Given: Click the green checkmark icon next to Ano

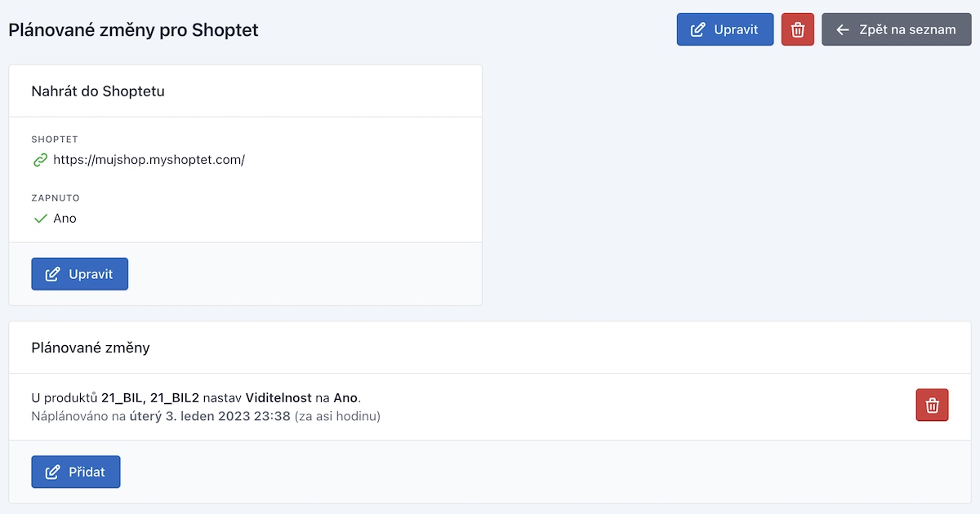Looking at the screenshot, I should [39, 219].
